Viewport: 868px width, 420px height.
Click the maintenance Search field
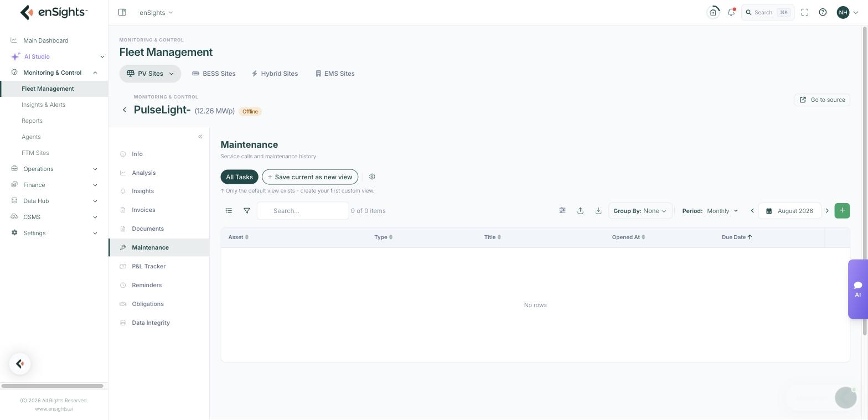click(x=303, y=211)
